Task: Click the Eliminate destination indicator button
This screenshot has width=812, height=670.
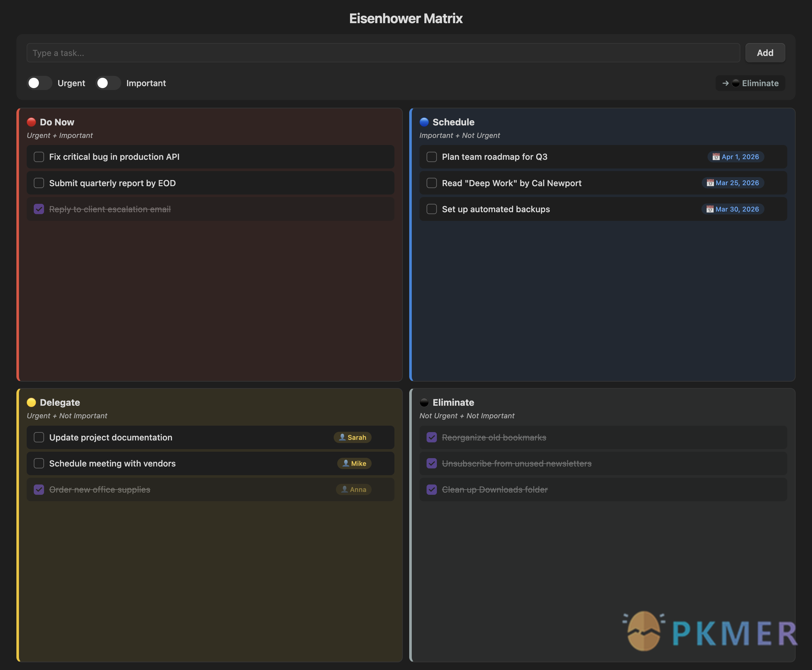Action: [x=750, y=83]
